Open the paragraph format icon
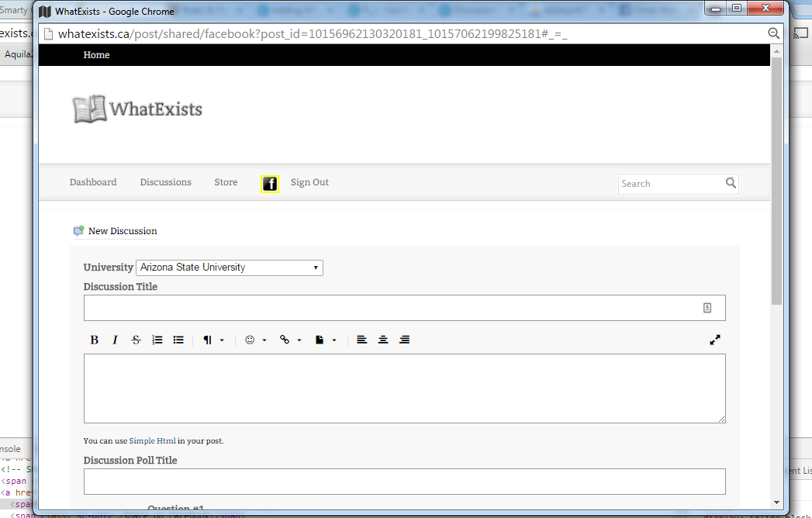This screenshot has width=812, height=518. (x=207, y=340)
